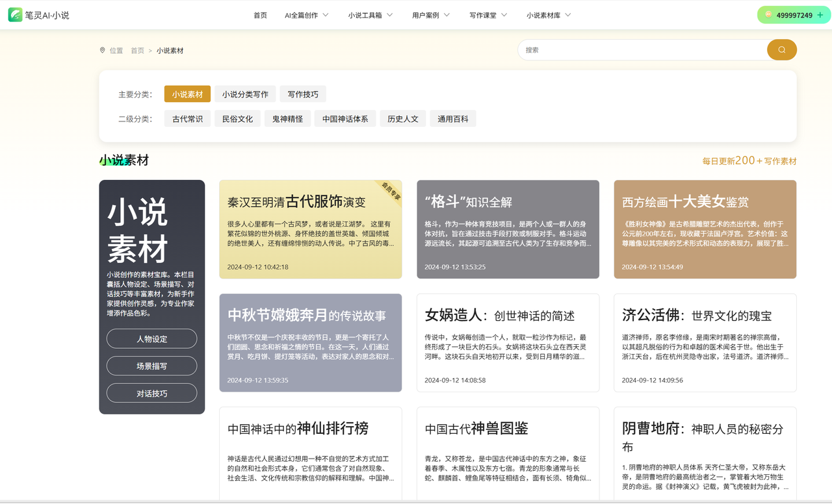
Task: Click the date 2024-09-12 13:54:49
Action: pyautogui.click(x=653, y=267)
